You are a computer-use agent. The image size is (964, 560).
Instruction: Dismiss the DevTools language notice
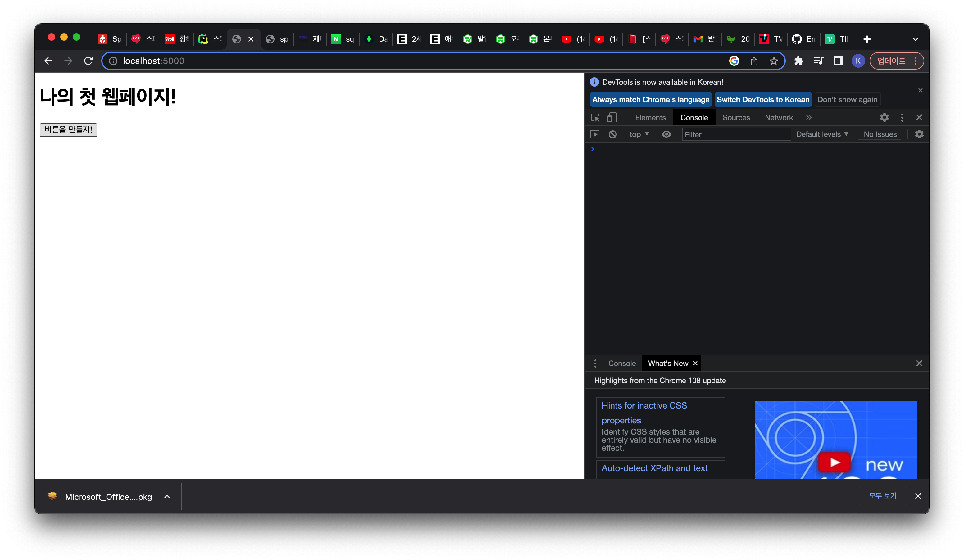point(920,90)
